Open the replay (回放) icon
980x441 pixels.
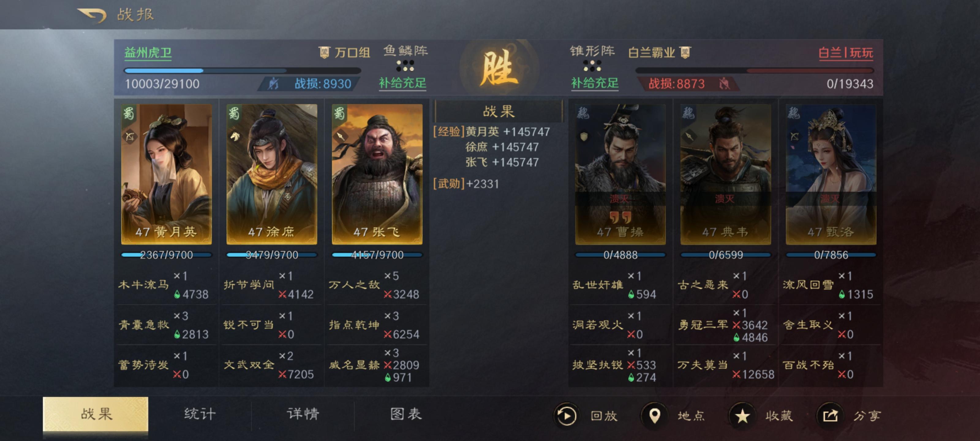[565, 416]
